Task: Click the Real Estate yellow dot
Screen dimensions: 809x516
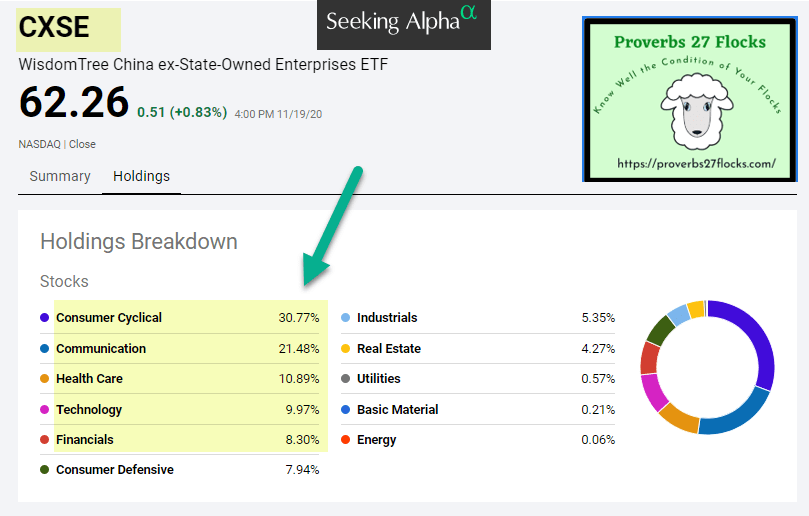Action: (x=345, y=349)
